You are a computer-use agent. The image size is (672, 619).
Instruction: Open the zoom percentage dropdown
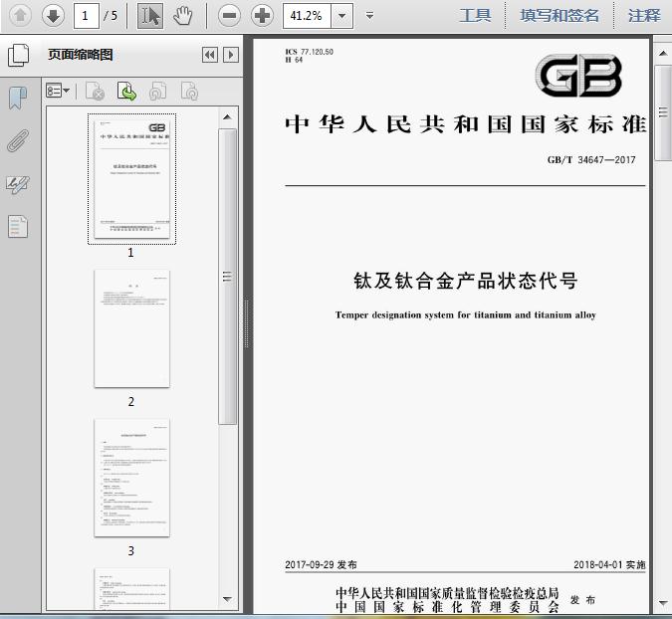pyautogui.click(x=342, y=15)
